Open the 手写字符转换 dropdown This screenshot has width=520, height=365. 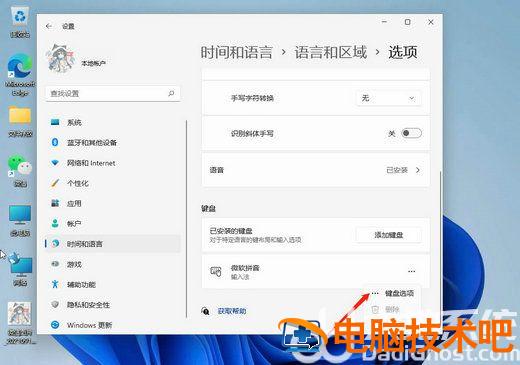click(x=388, y=98)
